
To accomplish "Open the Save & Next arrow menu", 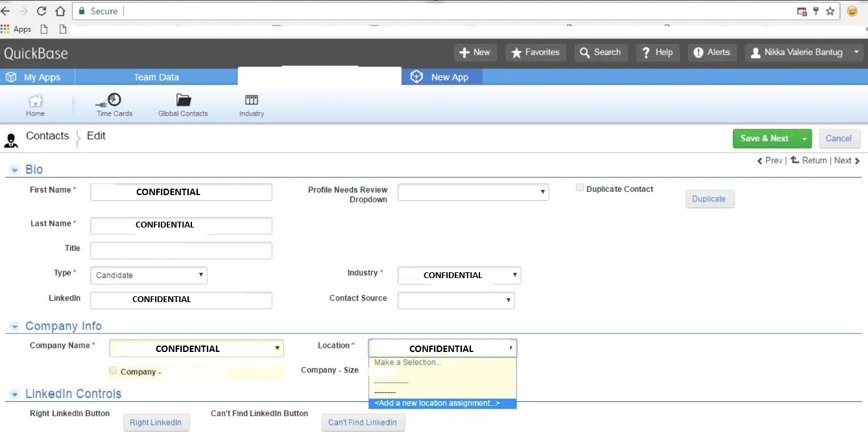I will (x=804, y=138).
